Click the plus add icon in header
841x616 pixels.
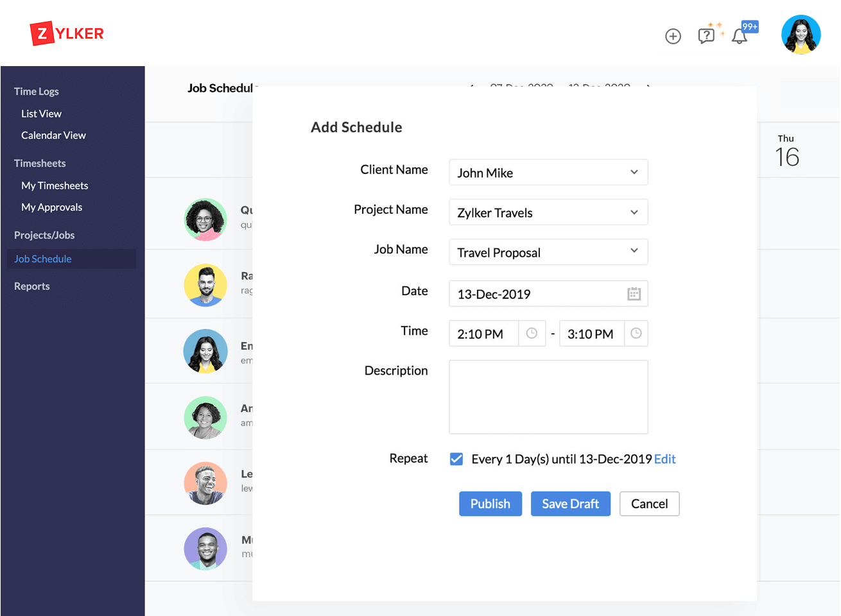coord(673,37)
